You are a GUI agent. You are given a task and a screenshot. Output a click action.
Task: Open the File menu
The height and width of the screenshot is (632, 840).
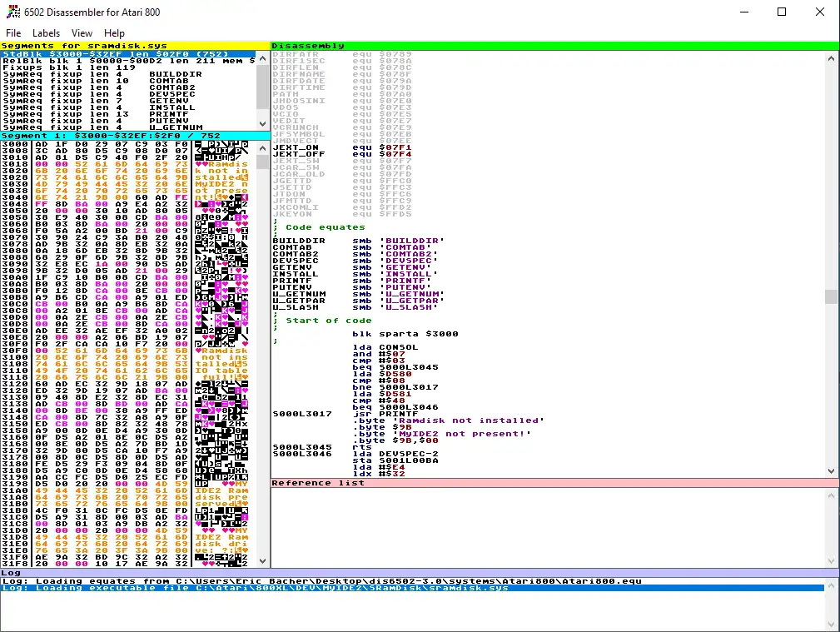pos(13,33)
